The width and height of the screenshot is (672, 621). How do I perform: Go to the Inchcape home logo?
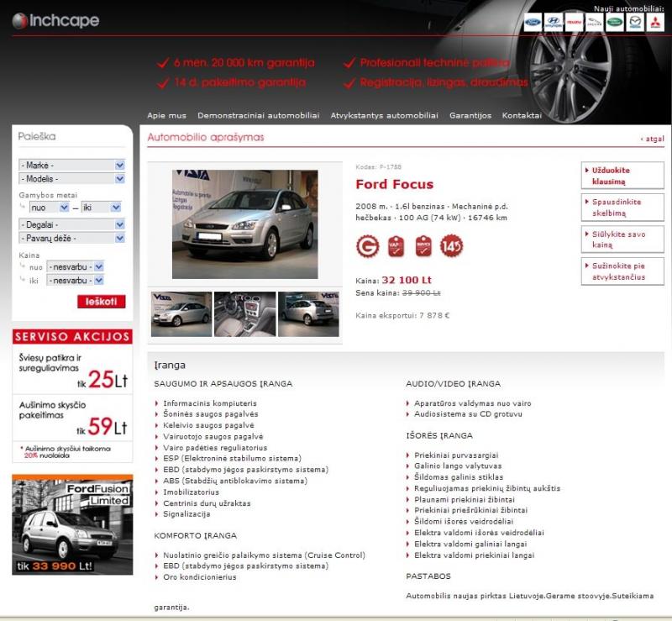click(x=55, y=20)
